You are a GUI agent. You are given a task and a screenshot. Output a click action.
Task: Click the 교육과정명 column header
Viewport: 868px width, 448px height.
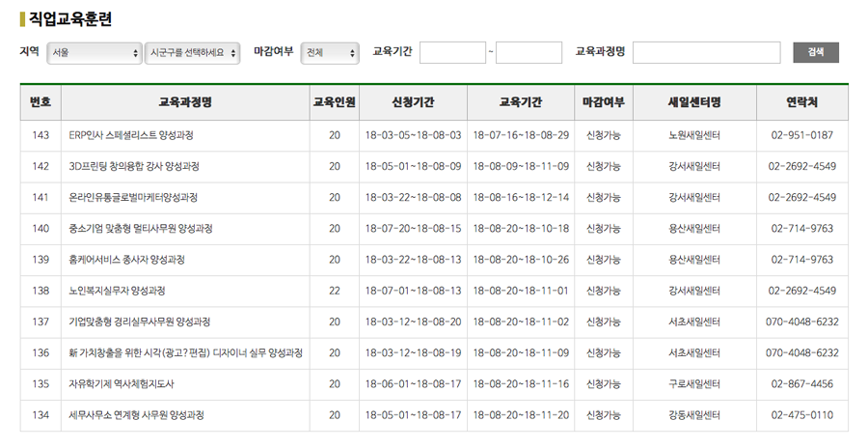coord(185,102)
